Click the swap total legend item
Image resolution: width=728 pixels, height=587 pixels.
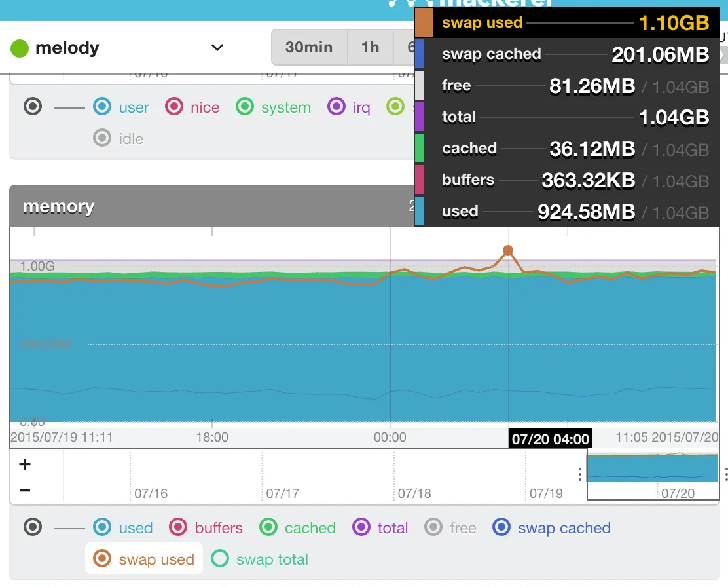point(260,559)
